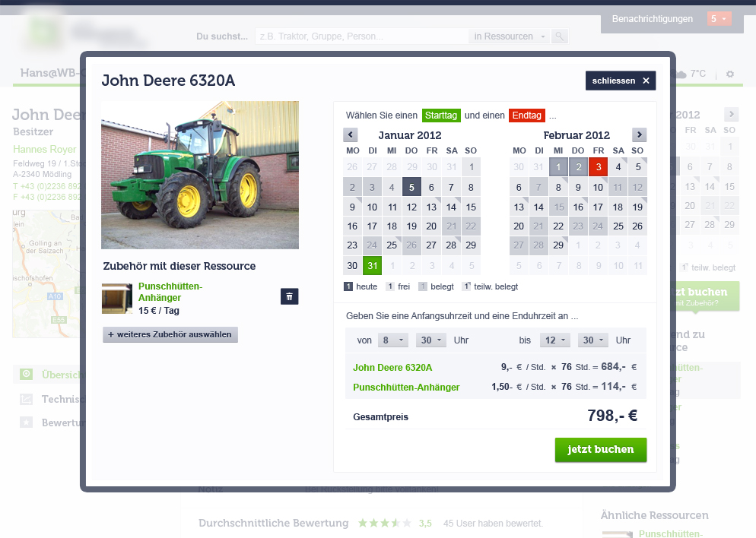
Task: Focus the search field 'z.B. Traktor, Gruppe, Person...'
Action: [x=361, y=36]
